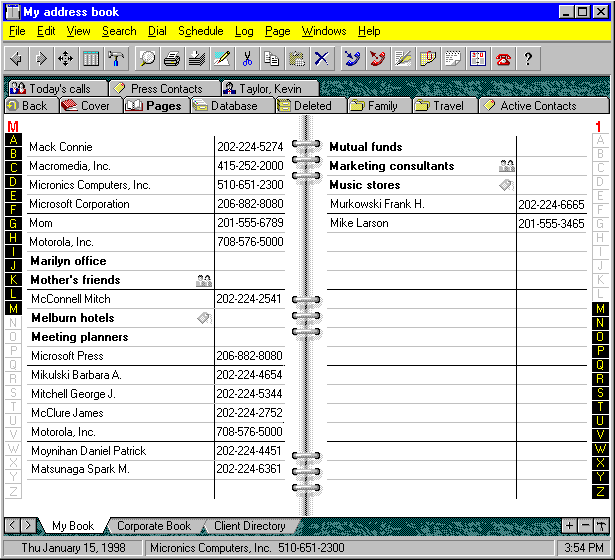
Task: Click the notepad with pencil log icon
Action: coord(403,59)
